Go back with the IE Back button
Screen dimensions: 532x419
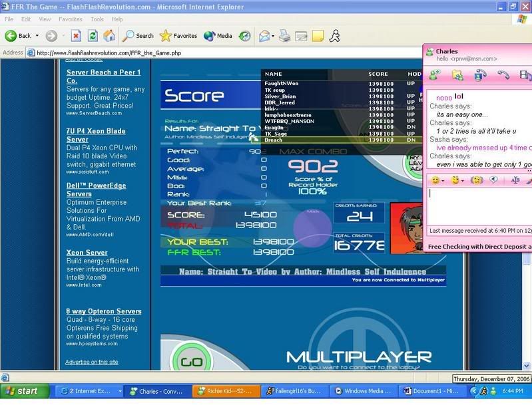18,36
